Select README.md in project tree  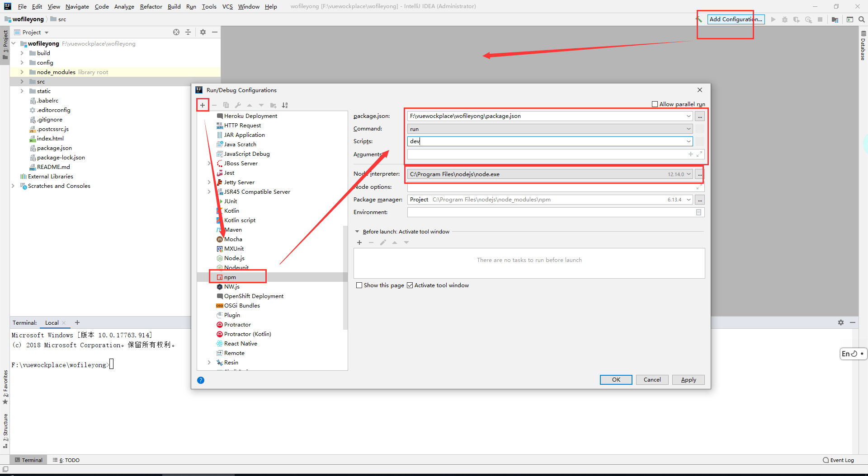53,167
